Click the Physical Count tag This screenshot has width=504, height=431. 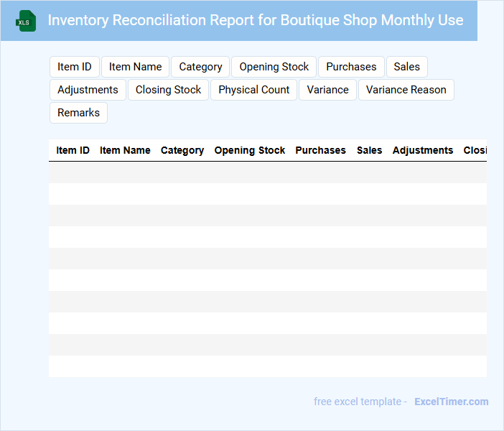254,90
